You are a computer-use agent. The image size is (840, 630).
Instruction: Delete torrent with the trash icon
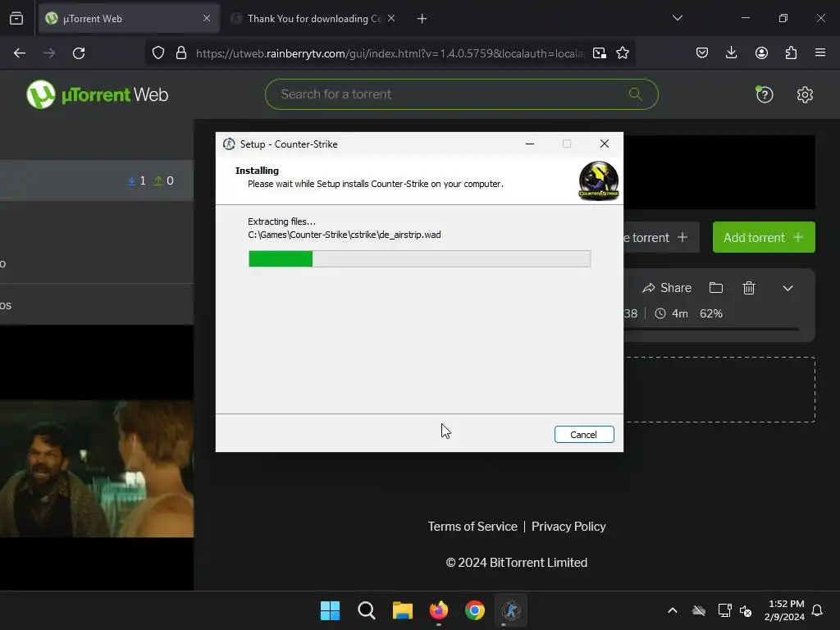pos(749,288)
